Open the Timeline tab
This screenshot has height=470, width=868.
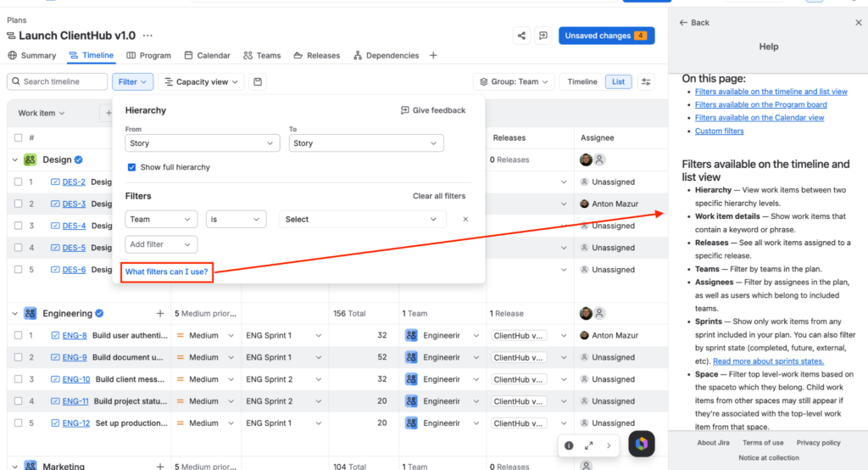tap(92, 55)
